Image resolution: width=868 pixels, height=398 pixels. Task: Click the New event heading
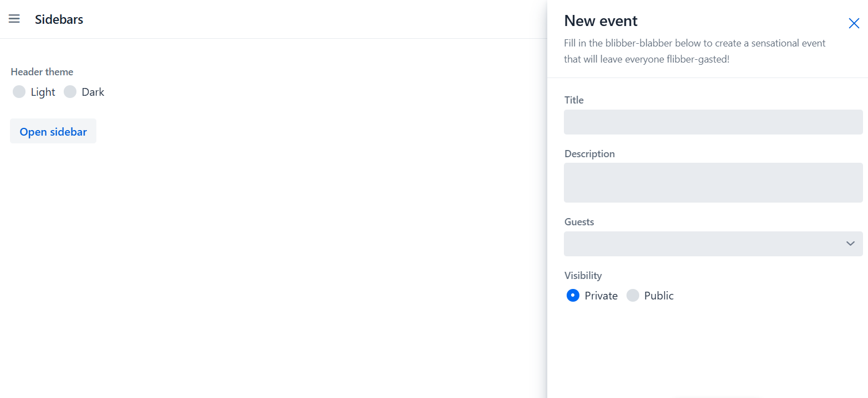pyautogui.click(x=600, y=21)
